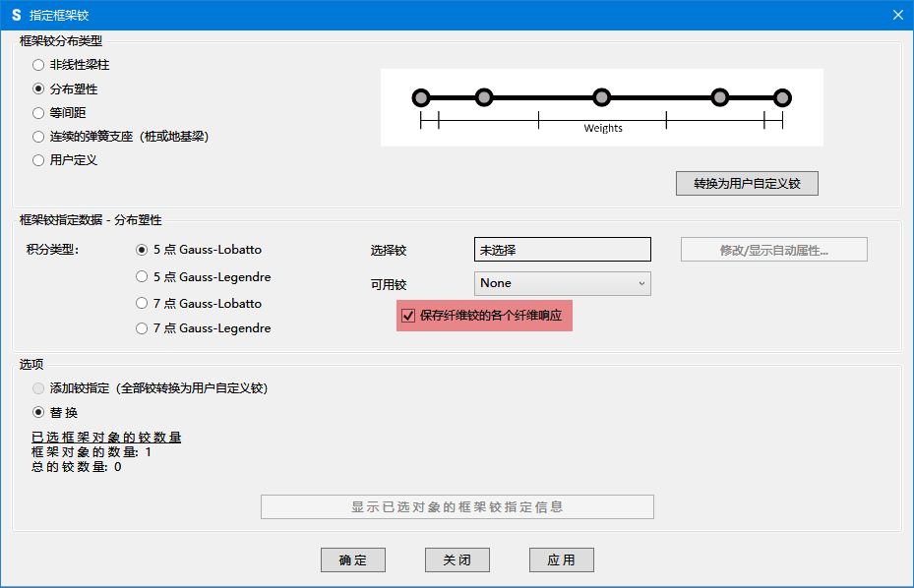
Task: Select 连续的弹簧支座 (桩或地基梁) option
Action: click(x=39, y=136)
